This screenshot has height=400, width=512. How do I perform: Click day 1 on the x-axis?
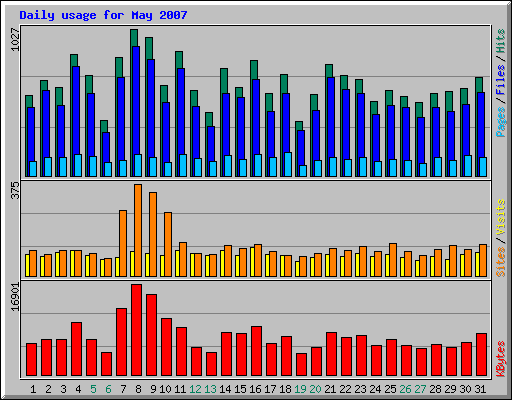(x=33, y=389)
